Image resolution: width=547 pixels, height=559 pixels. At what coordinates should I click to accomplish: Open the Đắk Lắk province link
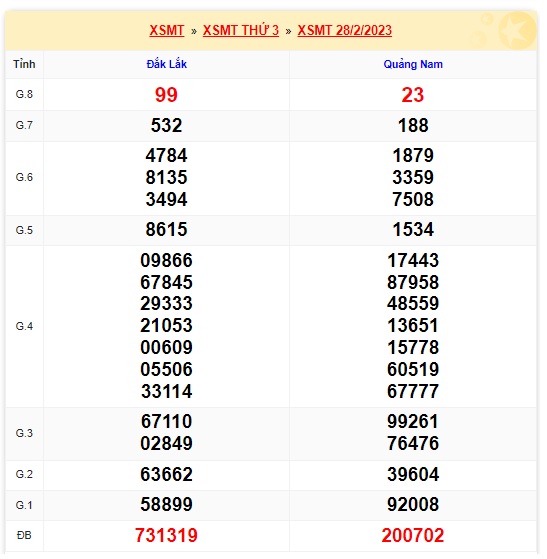click(167, 64)
